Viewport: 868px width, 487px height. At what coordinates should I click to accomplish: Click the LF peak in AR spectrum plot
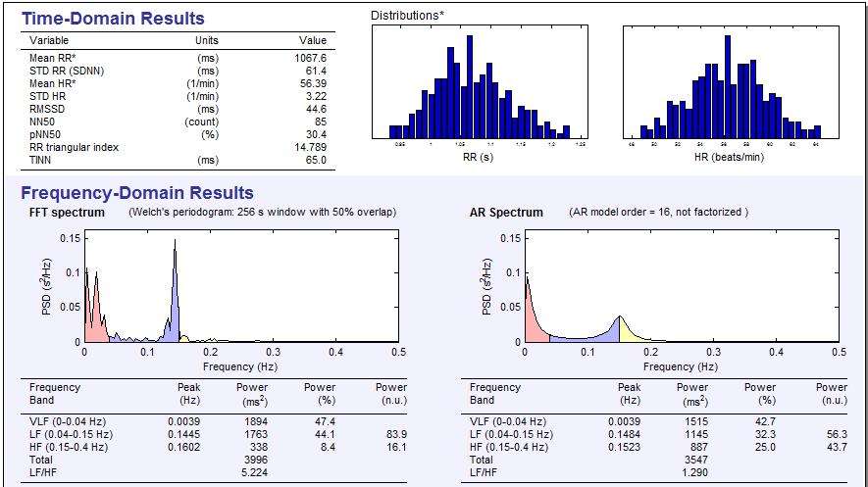[x=619, y=323]
